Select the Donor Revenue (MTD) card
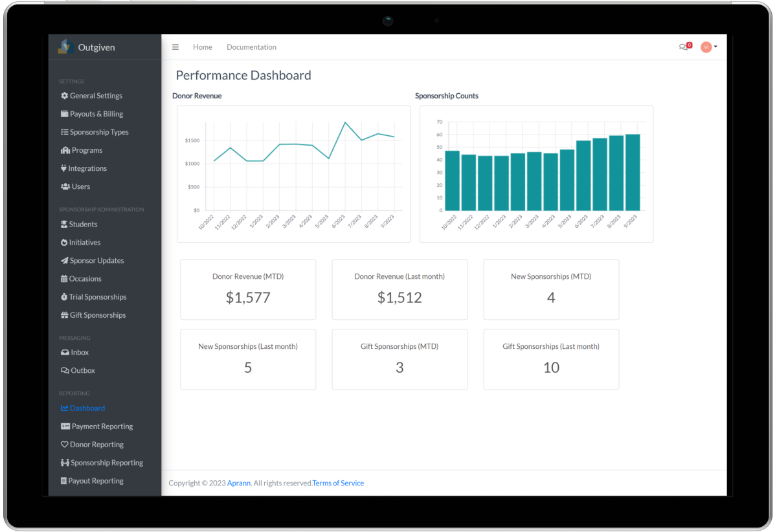This screenshot has width=777, height=532. (x=248, y=289)
